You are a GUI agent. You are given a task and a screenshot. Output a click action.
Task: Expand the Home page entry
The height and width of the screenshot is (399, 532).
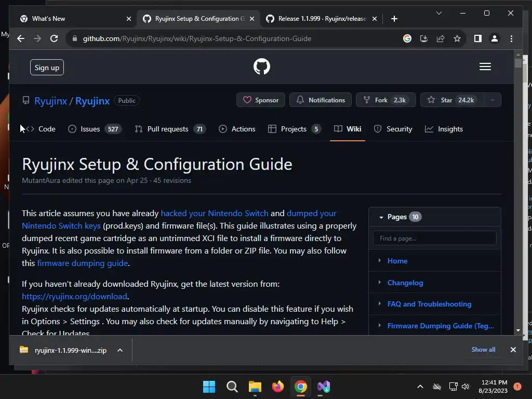[x=379, y=261]
